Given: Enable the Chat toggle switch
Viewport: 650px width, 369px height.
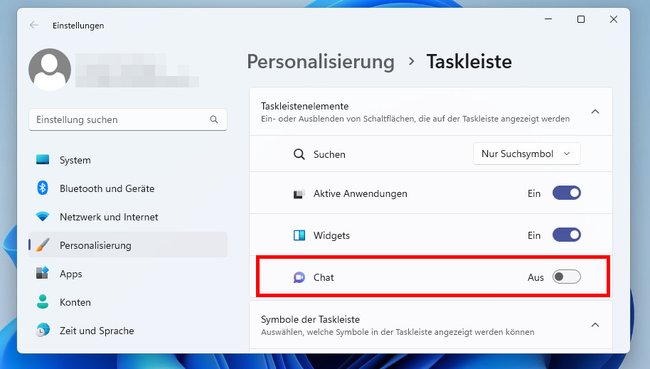Looking at the screenshot, I should coord(566,277).
